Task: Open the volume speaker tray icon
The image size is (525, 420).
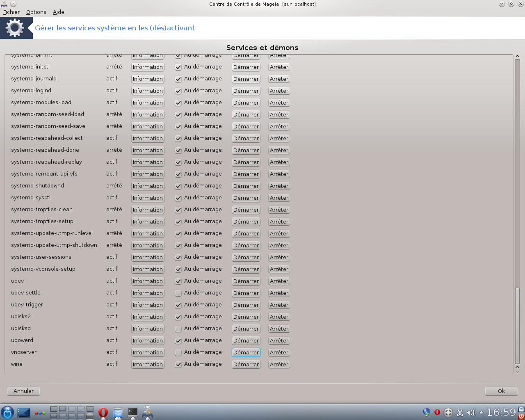Action: click(x=470, y=413)
